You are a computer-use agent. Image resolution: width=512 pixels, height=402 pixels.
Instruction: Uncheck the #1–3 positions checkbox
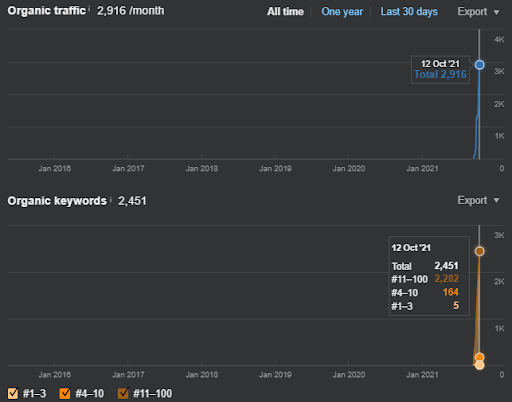tap(13, 393)
